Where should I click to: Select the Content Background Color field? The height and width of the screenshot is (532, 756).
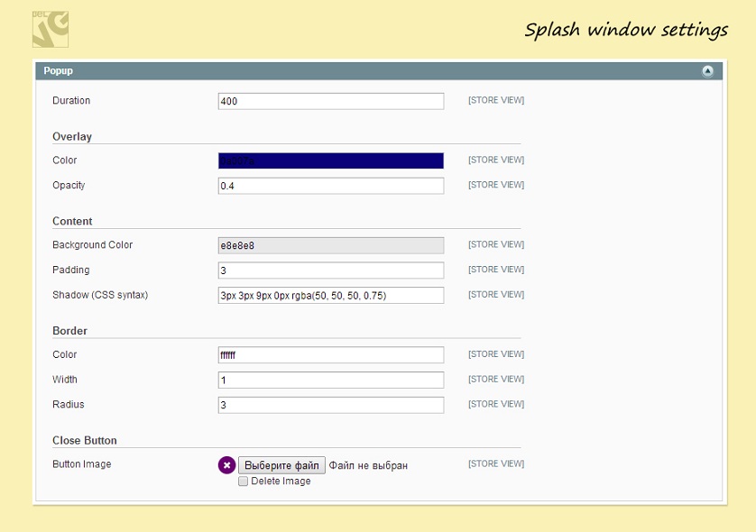click(331, 245)
